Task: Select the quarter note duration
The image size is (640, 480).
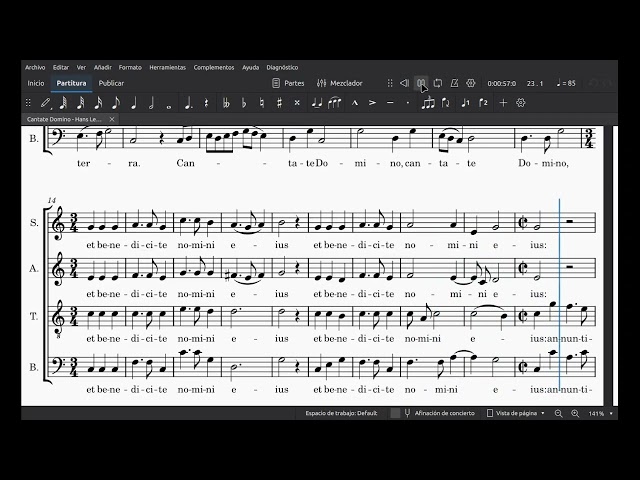Action: click(133, 103)
